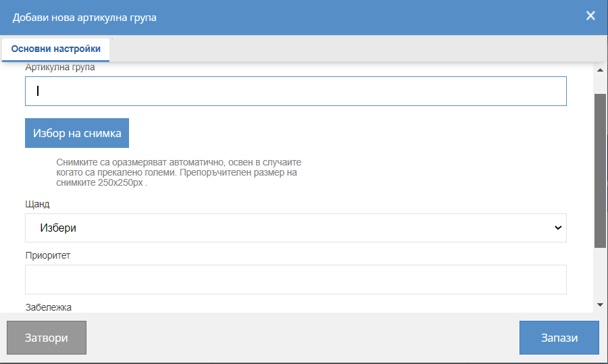Screen dimensions: 608x364
Task: Save with the Запази button
Action: [559, 338]
